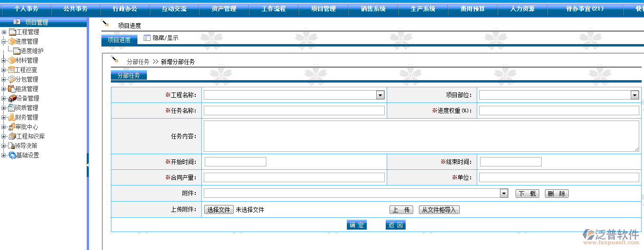Expand the 分包管理 tree node
The image size is (644, 250).
pyautogui.click(x=4, y=79)
